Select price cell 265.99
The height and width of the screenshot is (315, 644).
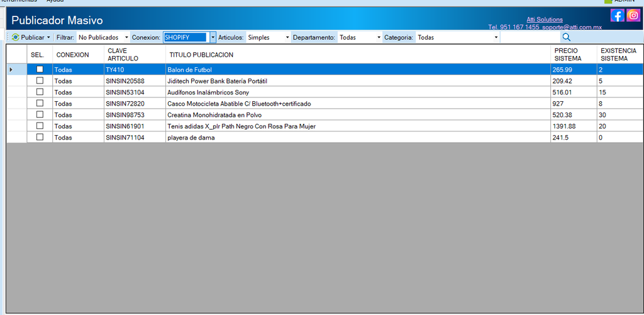pyautogui.click(x=574, y=70)
